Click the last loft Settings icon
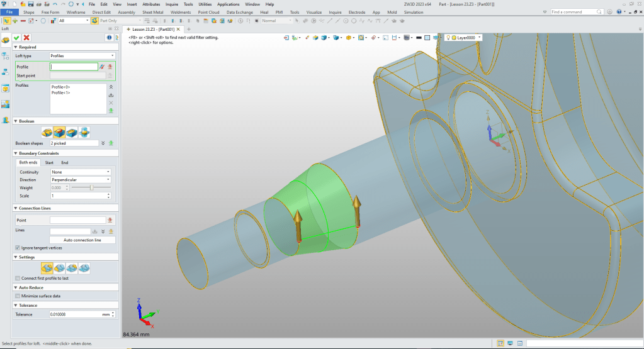This screenshot has width=644, height=349. pyautogui.click(x=84, y=268)
